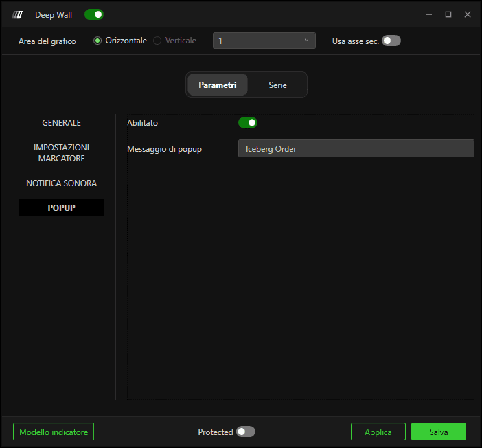Select the Orizzontale radio button
This screenshot has width=482, height=448.
(x=97, y=41)
